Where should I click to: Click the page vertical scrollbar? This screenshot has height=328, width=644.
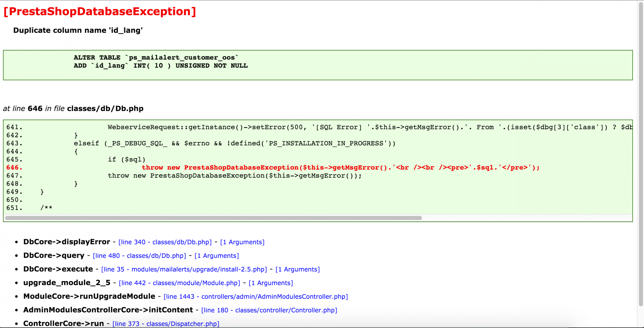[x=641, y=153]
